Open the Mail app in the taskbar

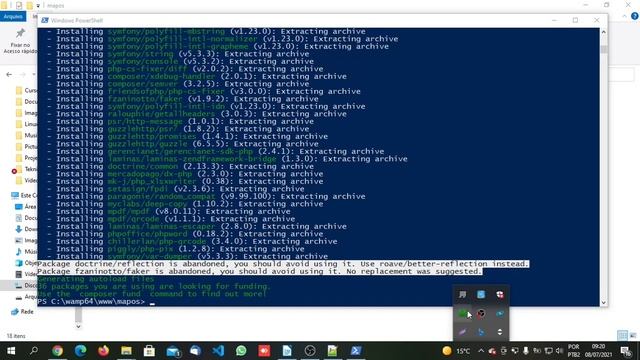pyautogui.click(x=173, y=351)
